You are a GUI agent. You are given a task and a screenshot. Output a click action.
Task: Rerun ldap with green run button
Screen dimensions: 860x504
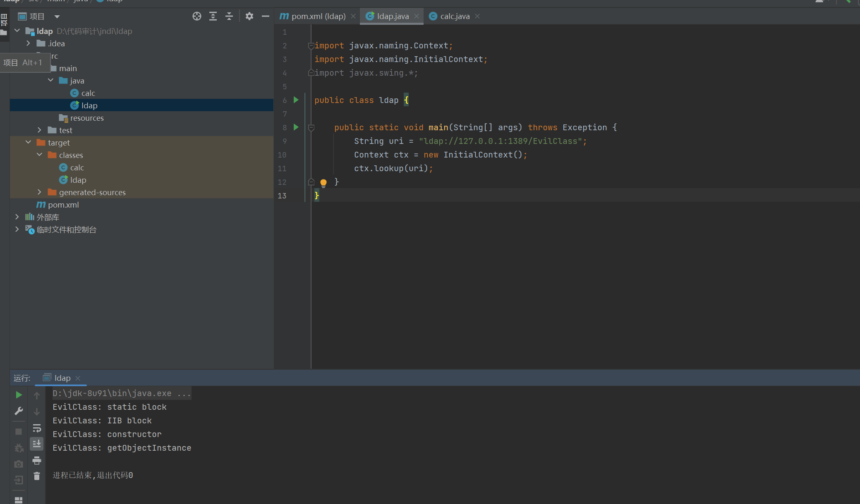point(19,395)
